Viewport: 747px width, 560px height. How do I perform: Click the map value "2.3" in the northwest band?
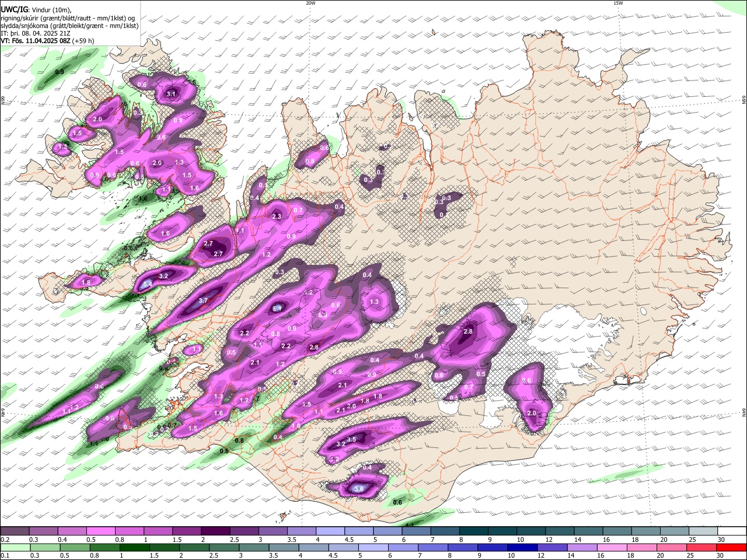277,216
